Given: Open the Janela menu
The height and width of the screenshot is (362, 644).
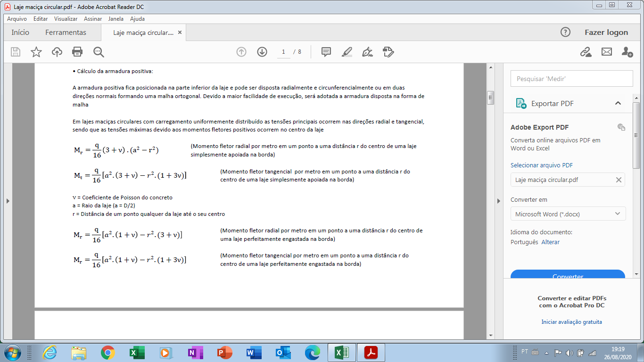Looking at the screenshot, I should (x=116, y=19).
